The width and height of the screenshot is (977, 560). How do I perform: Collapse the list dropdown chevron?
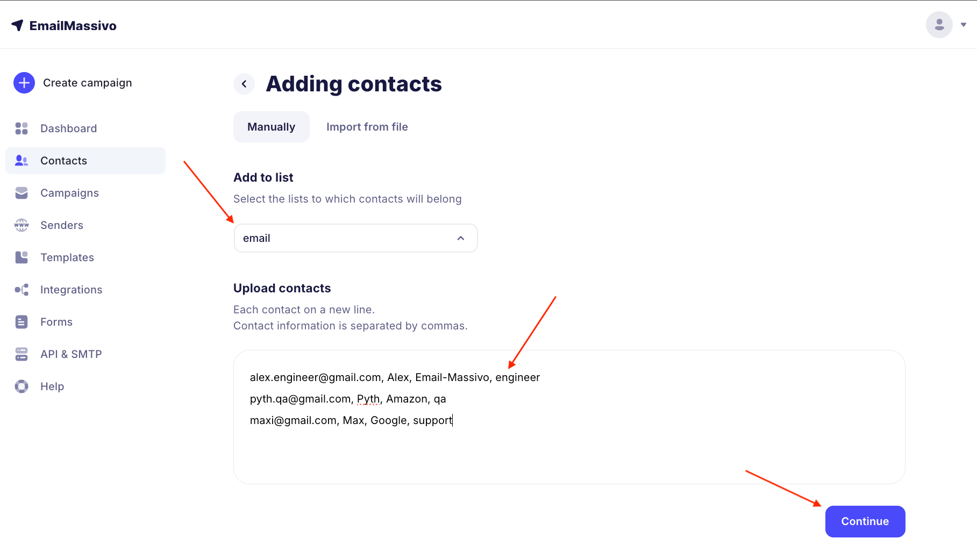click(x=461, y=238)
